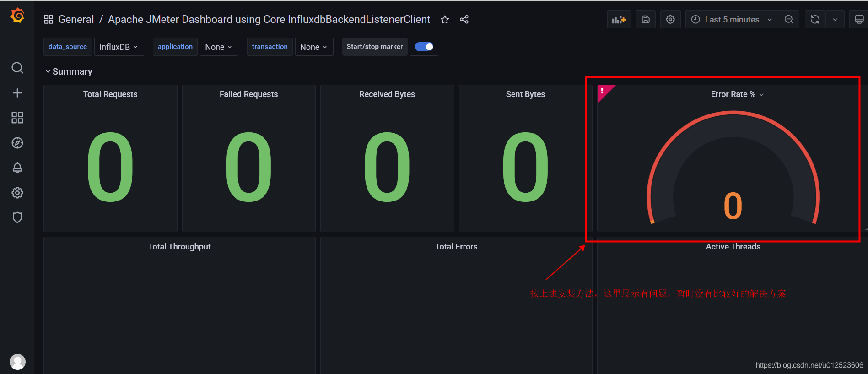Click the Total Requests panel title

pyautogui.click(x=110, y=94)
